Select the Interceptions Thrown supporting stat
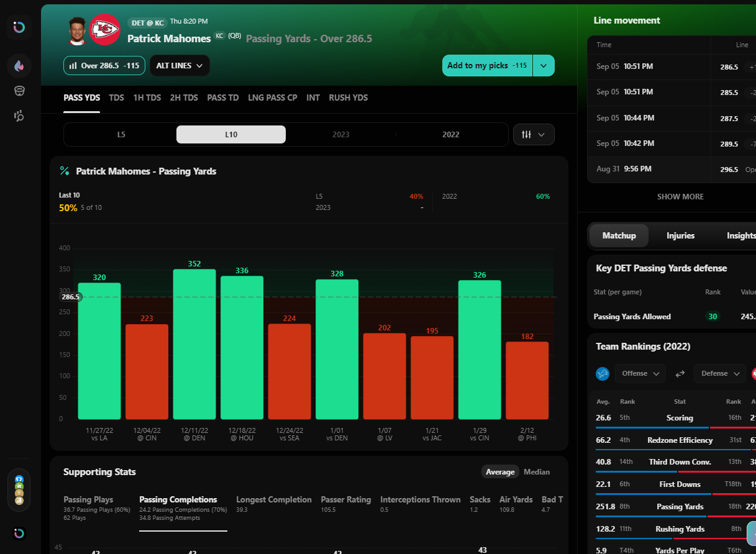Screen dimensions: 756x554 [421, 504]
